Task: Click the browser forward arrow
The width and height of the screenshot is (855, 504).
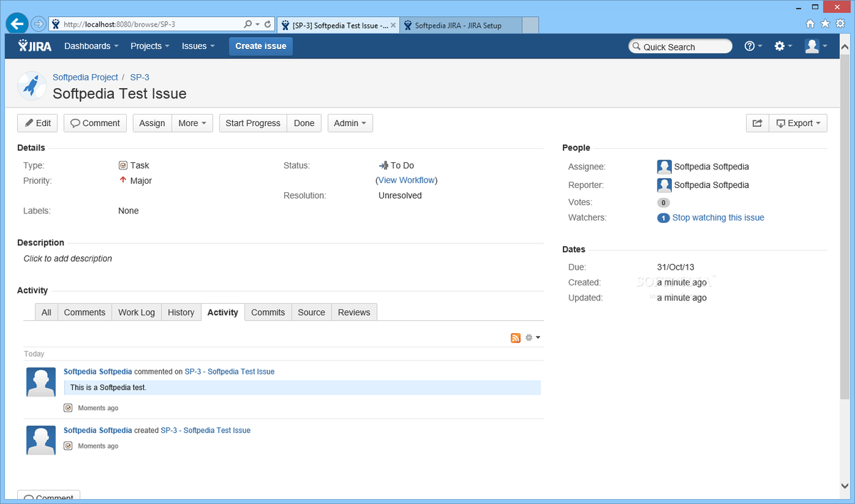Action: [x=38, y=23]
